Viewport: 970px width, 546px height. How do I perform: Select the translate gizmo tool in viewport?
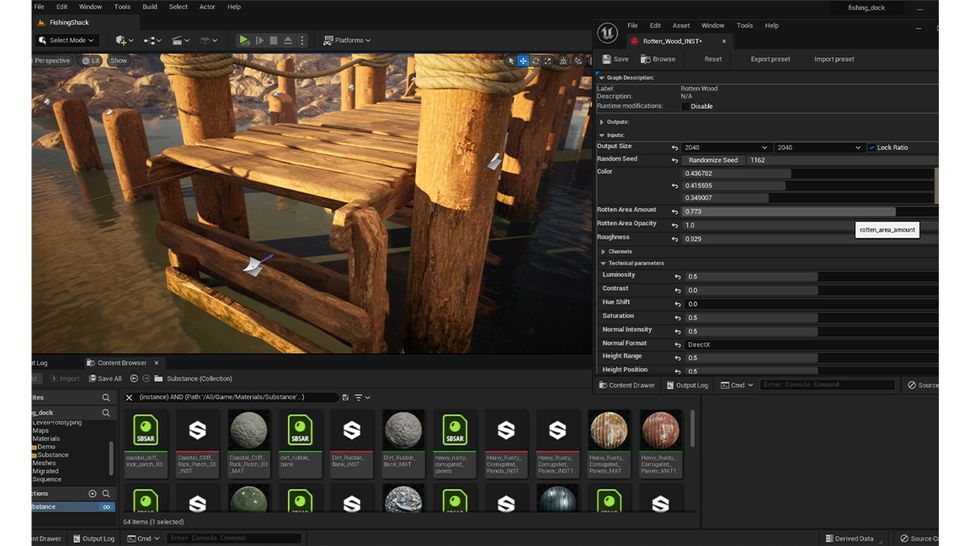[522, 61]
